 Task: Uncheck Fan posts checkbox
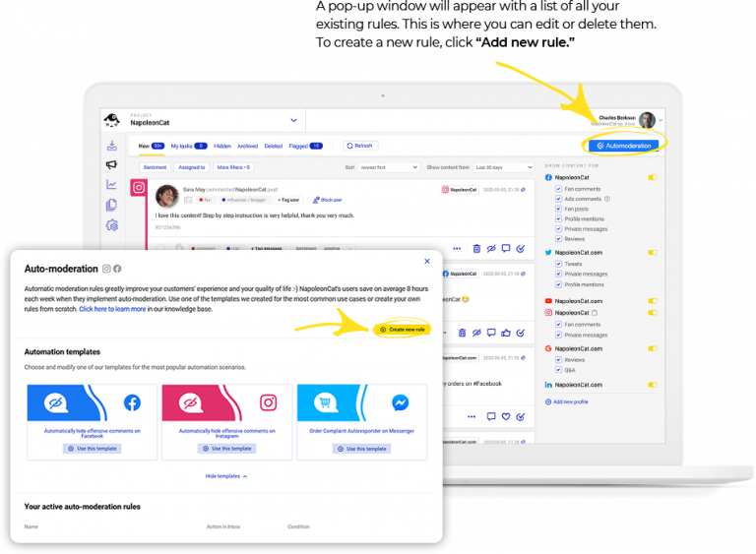tap(558, 209)
